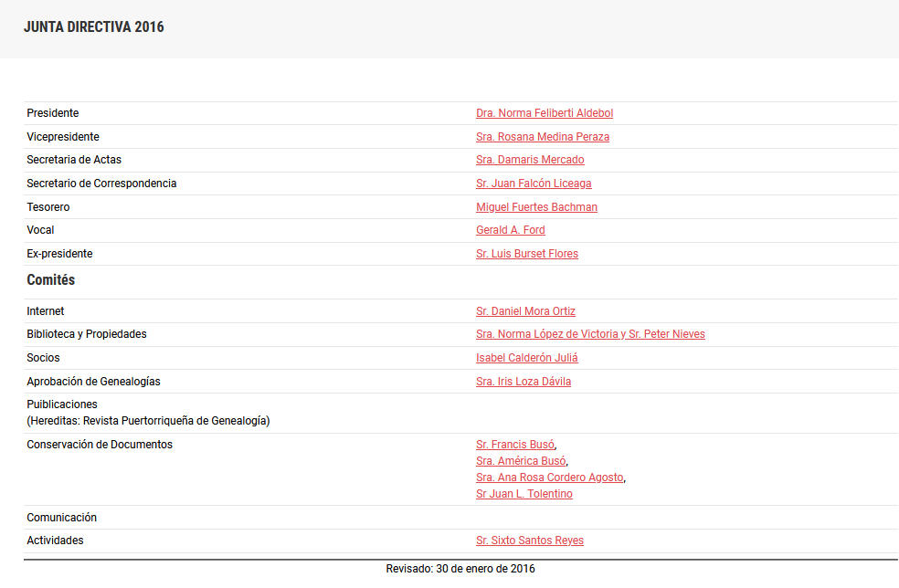Open Sra. Damaris Mercado profile link
The height and width of the screenshot is (588, 899).
point(530,160)
